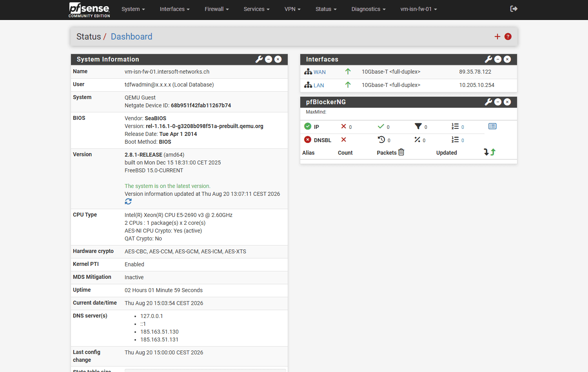This screenshot has width=588, height=372.
Task: Click the funnel icon in the IP row
Action: click(418, 126)
